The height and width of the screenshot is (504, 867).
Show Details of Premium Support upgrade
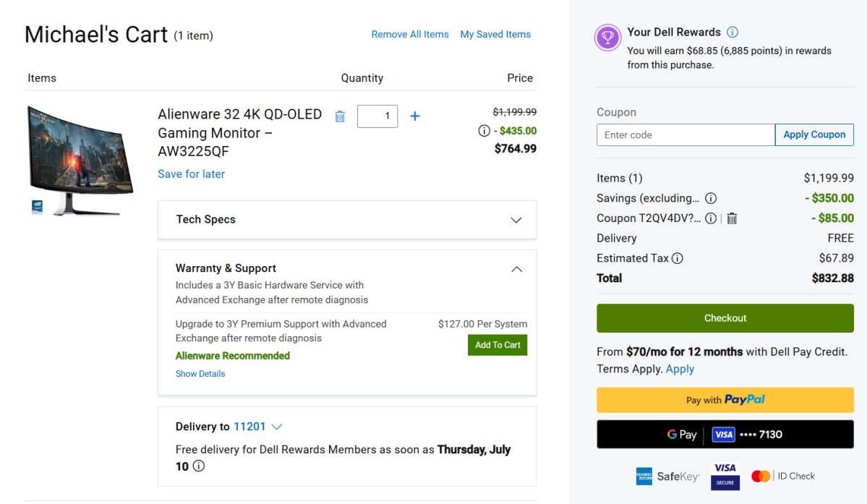(x=200, y=374)
